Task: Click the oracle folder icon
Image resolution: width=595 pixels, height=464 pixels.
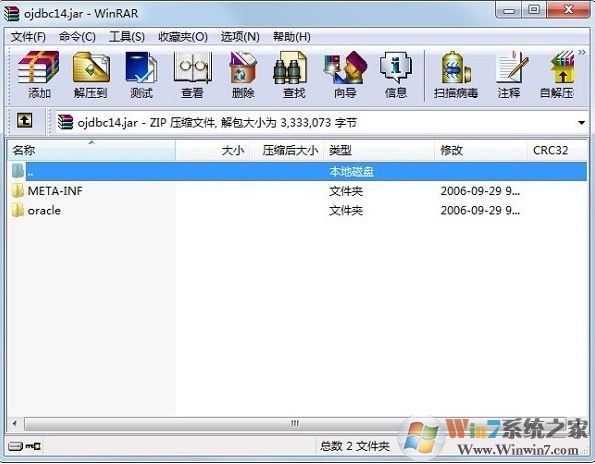Action: pos(17,210)
